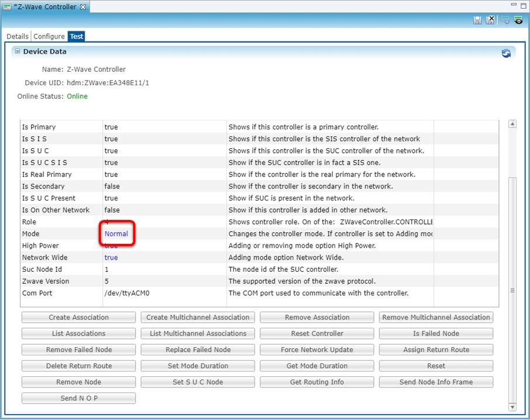Click the greyed-out device icon with purple disc
This screenshot has height=420, width=530.
[505, 20]
